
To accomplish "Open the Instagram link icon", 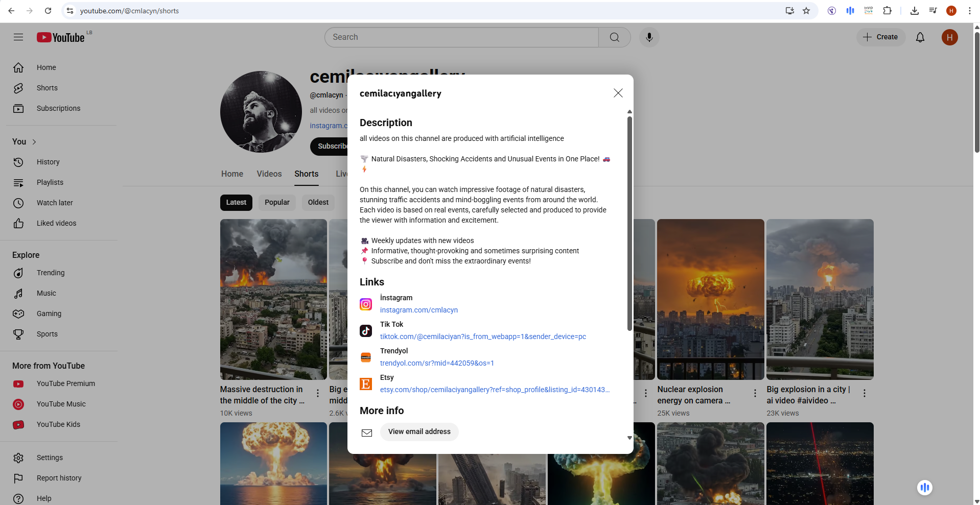I will click(x=366, y=304).
